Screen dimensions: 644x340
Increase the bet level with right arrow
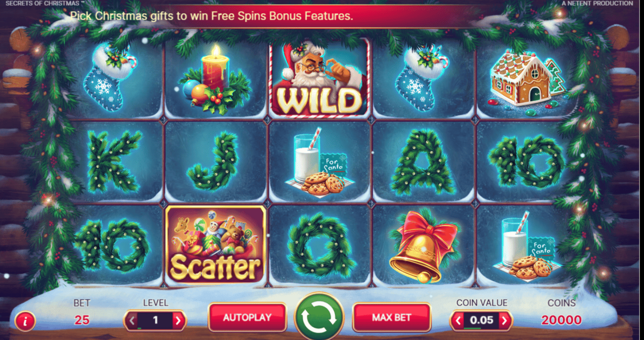click(x=178, y=321)
